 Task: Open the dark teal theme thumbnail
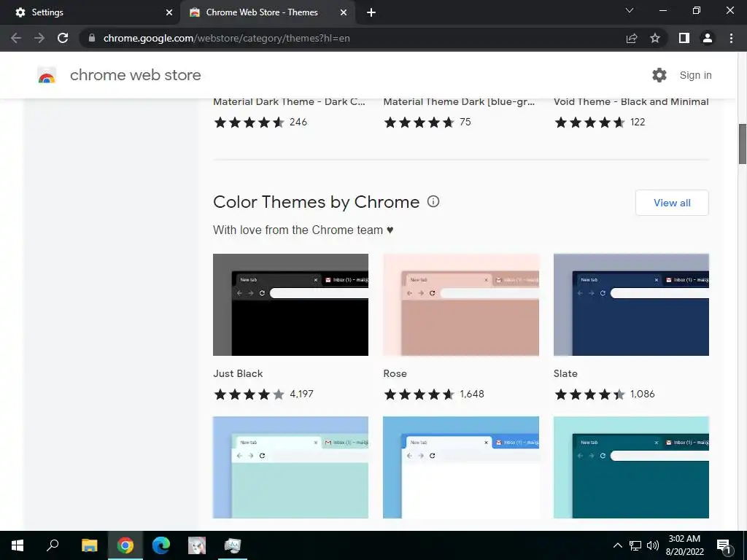(x=631, y=467)
